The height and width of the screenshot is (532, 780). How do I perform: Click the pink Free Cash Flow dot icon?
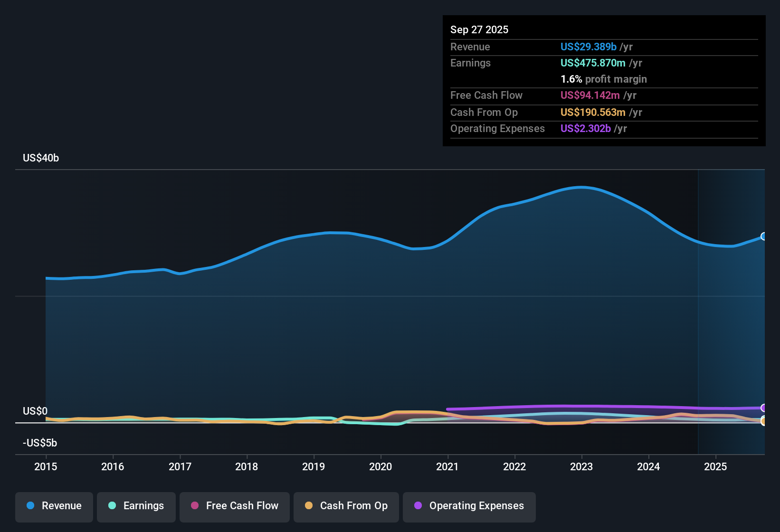(x=194, y=505)
